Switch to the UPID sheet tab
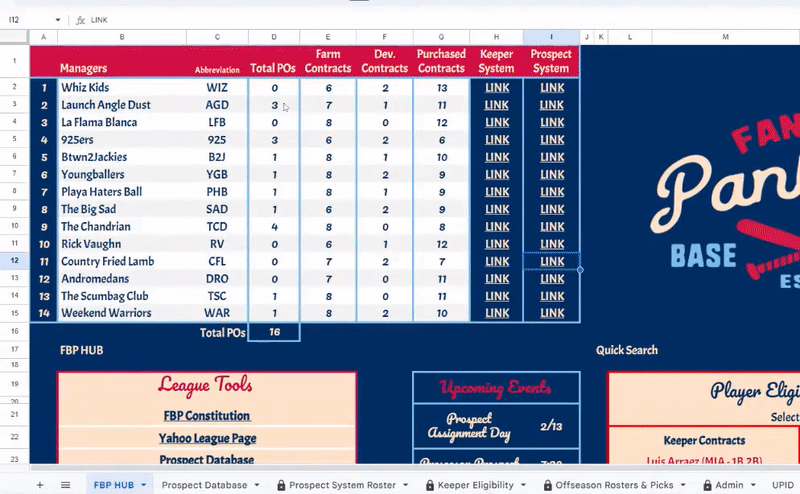800x494 pixels. (x=783, y=485)
